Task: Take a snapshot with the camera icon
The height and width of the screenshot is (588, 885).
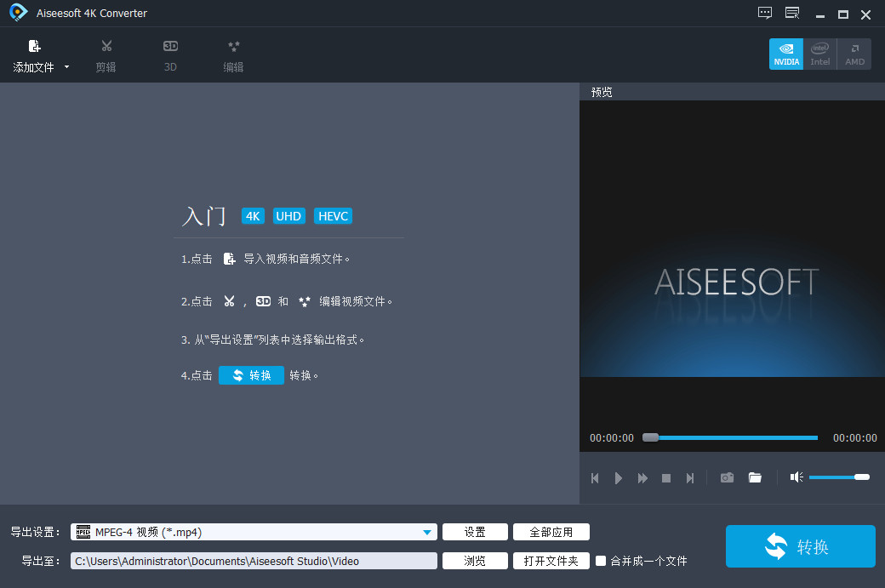Action: (727, 477)
